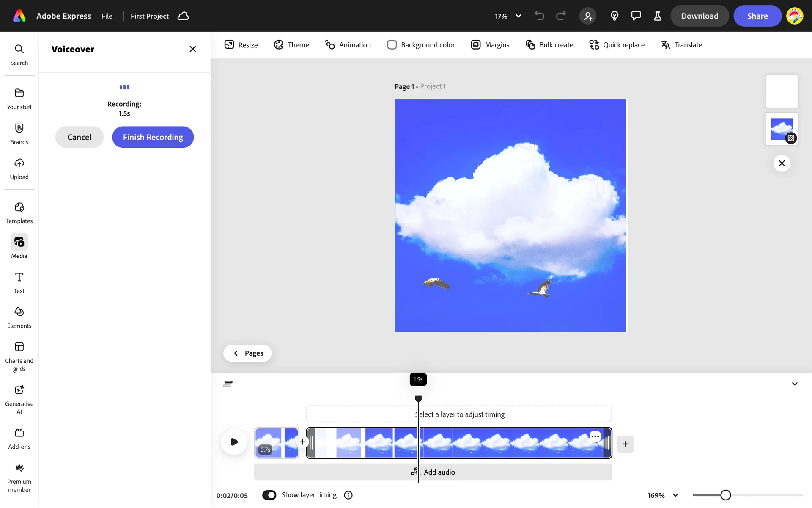Click the Show layer timing info icon

point(348,495)
